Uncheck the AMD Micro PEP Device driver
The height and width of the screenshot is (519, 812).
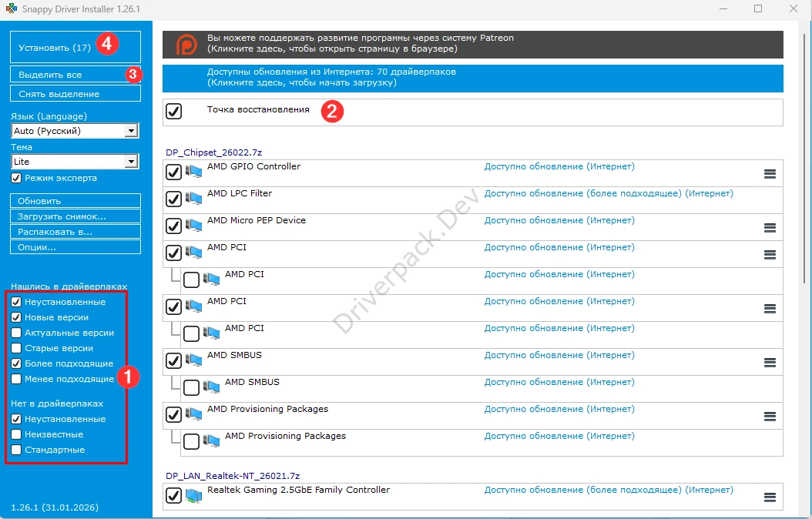[173, 226]
